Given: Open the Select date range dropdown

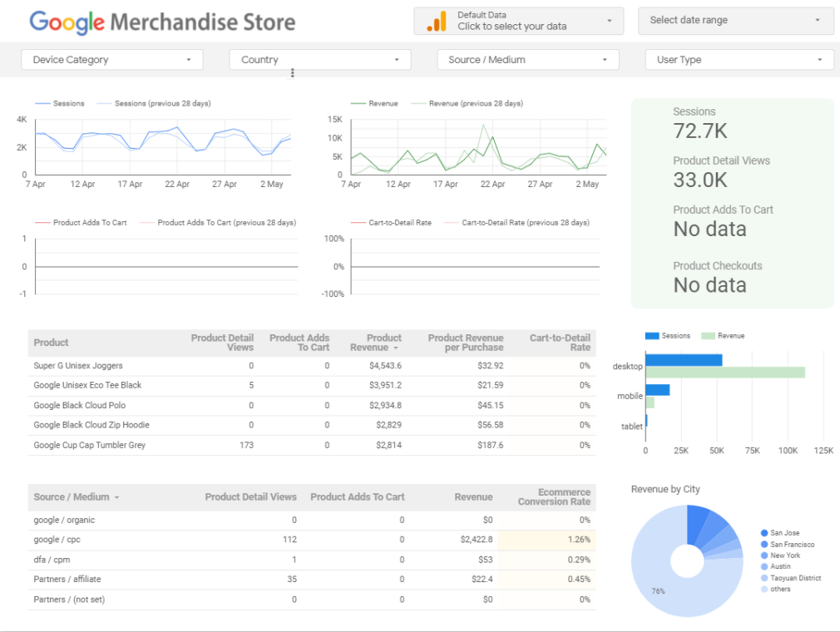Looking at the screenshot, I should click(x=735, y=20).
